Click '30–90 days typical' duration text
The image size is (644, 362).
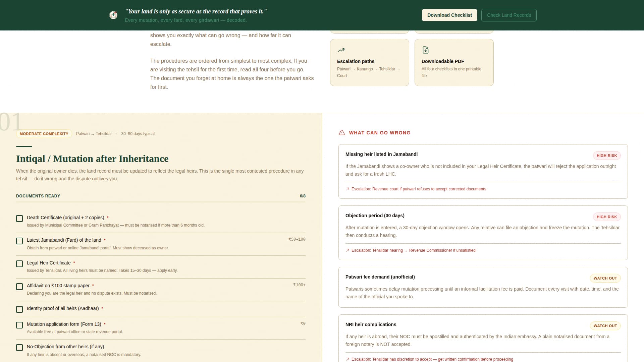[138, 134]
